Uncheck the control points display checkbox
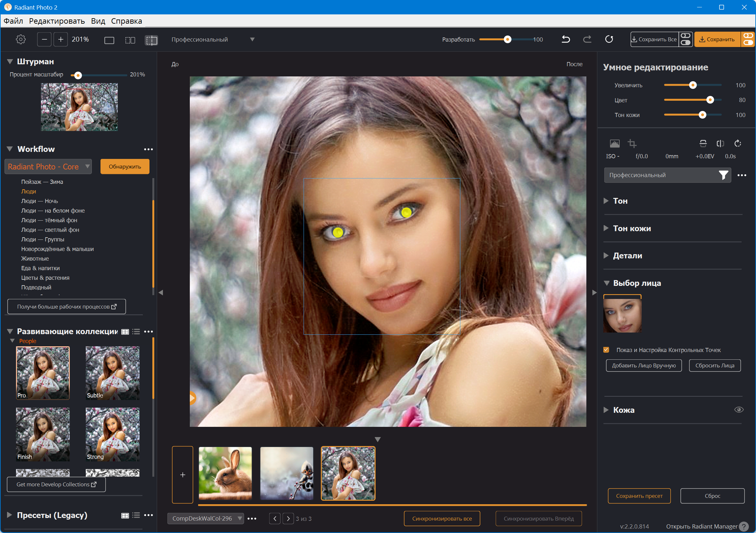This screenshot has width=756, height=533. point(606,350)
